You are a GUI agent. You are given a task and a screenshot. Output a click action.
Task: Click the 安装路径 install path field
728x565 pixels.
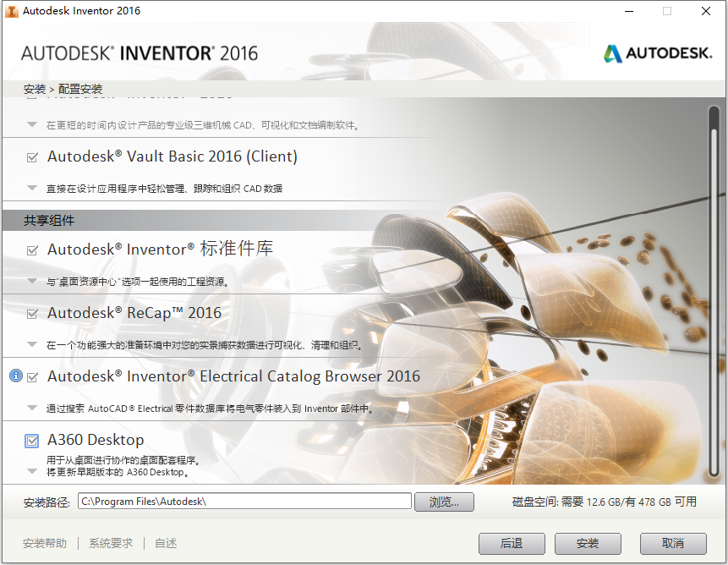click(x=244, y=502)
